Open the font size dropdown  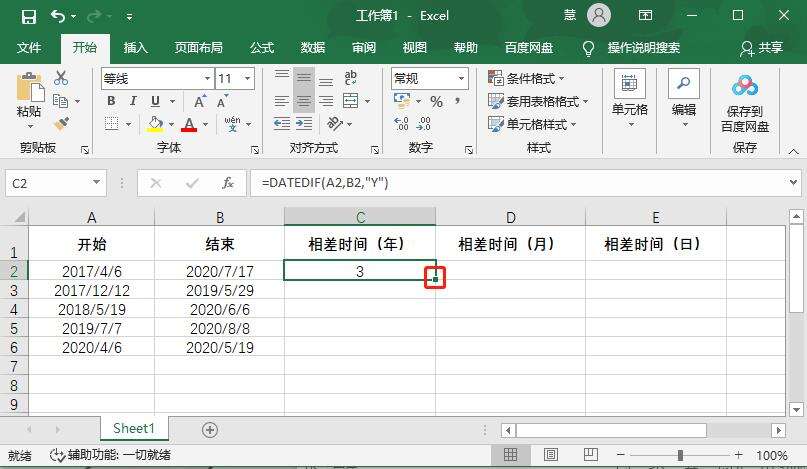pyautogui.click(x=248, y=79)
